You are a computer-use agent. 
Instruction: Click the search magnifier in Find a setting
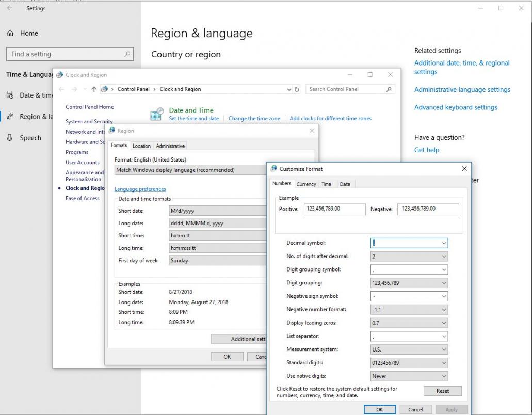point(127,54)
